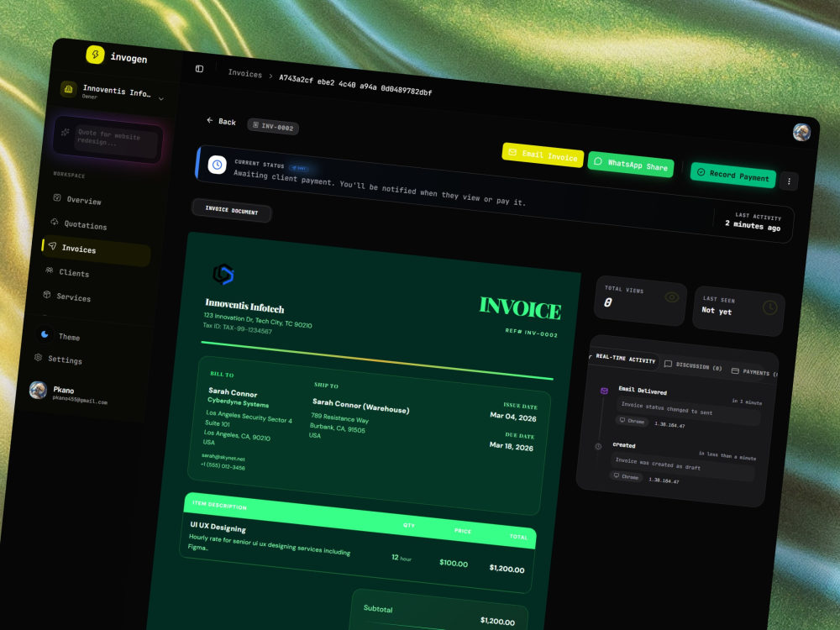The height and width of the screenshot is (630, 840).
Task: Select the Invoice Document tab
Action: click(x=232, y=211)
